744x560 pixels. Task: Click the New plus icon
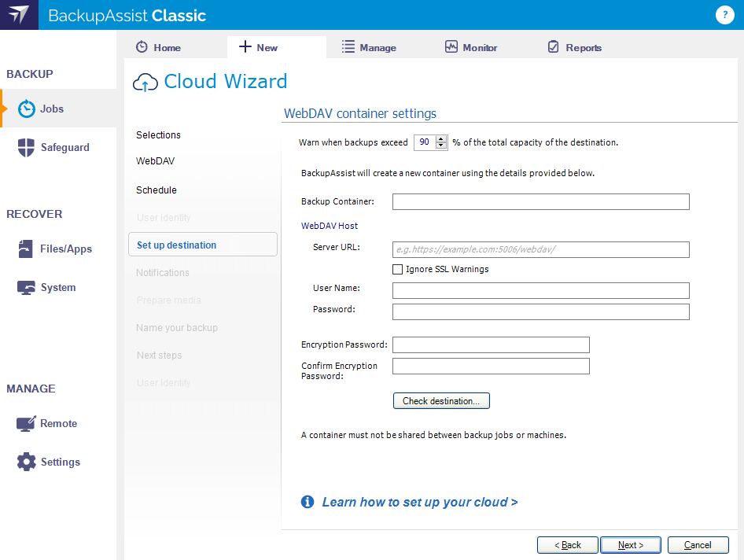pyautogui.click(x=245, y=46)
